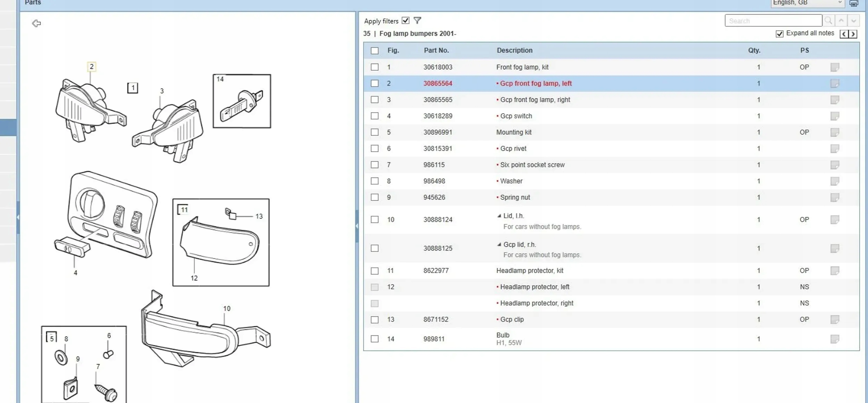Image resolution: width=868 pixels, height=403 pixels.
Task: Sort by the Part No. column header
Action: pos(436,50)
